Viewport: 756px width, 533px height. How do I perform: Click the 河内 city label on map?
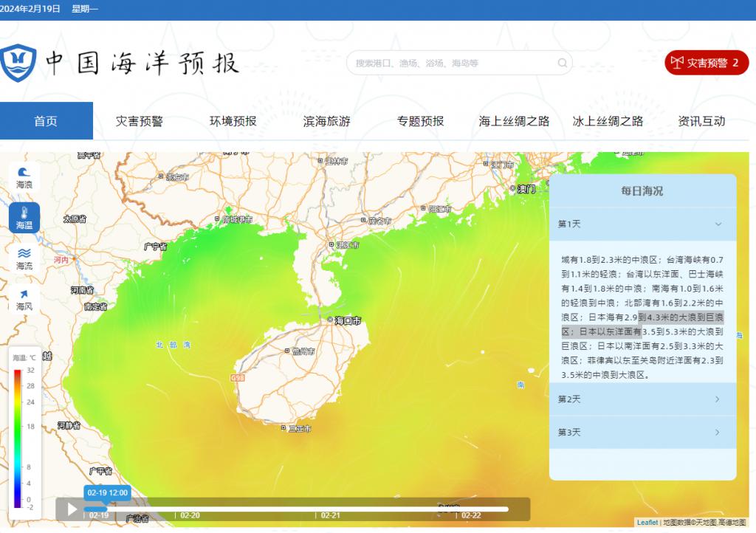pos(61,260)
